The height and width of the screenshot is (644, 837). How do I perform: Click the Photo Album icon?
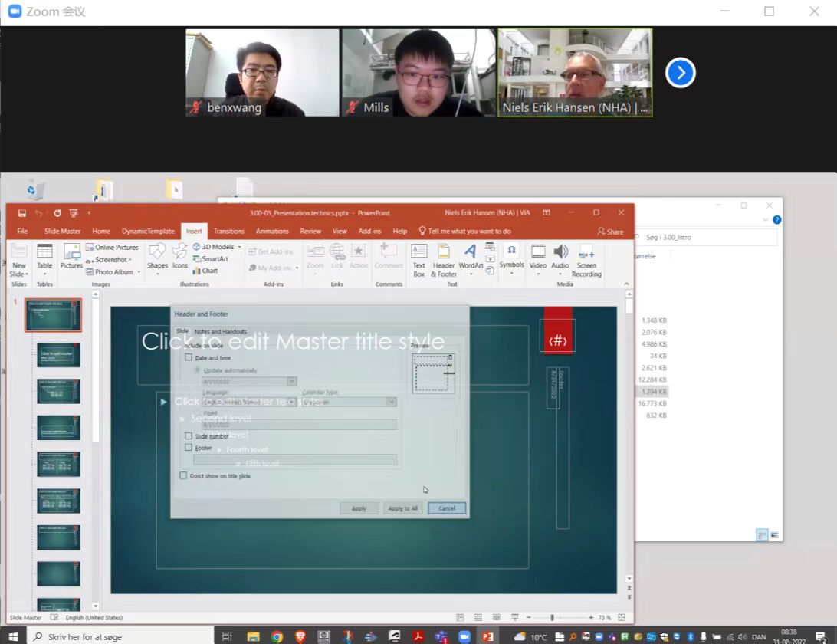110,272
